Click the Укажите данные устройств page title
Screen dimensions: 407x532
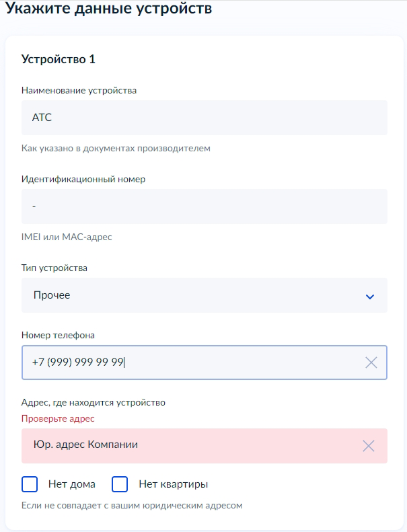click(108, 9)
